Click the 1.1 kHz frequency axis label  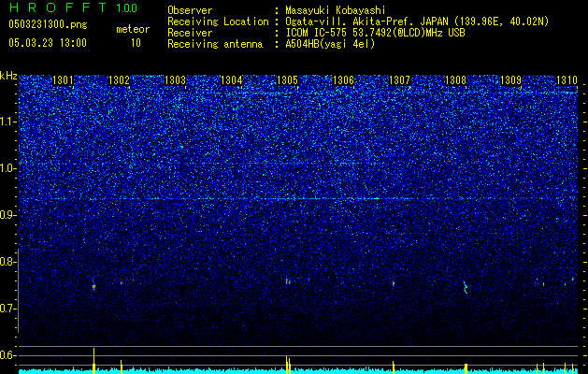tap(8, 122)
